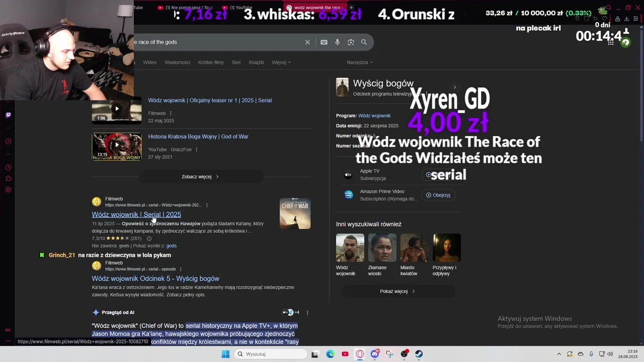The image size is (644, 362).
Task: Switch to the Wiadomości search tab
Action: click(177, 62)
